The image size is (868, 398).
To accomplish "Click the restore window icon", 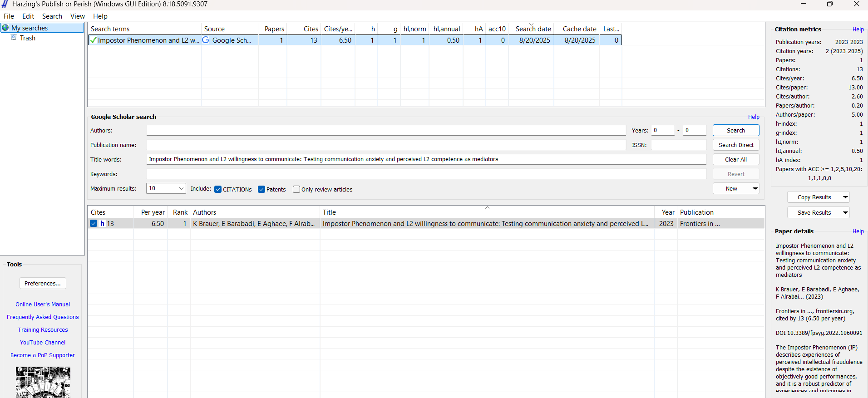I will click(829, 4).
